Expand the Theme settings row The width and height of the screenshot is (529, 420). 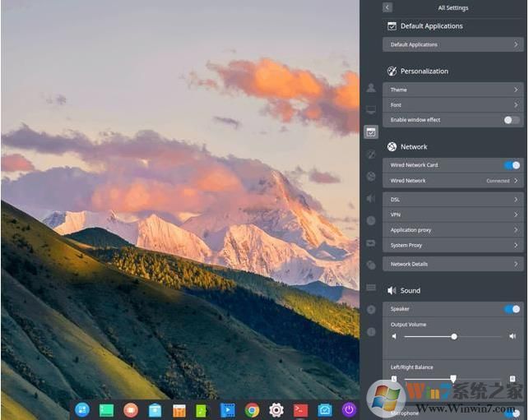pyautogui.click(x=452, y=90)
